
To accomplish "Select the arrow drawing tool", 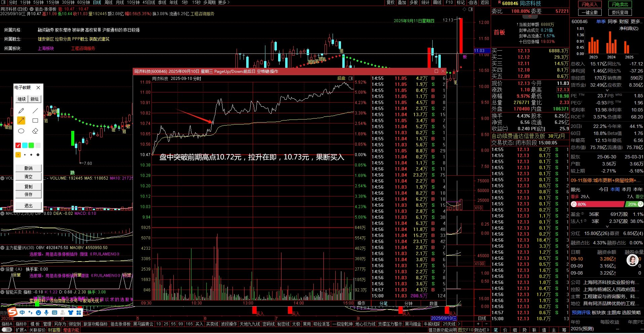I will [x=21, y=121].
